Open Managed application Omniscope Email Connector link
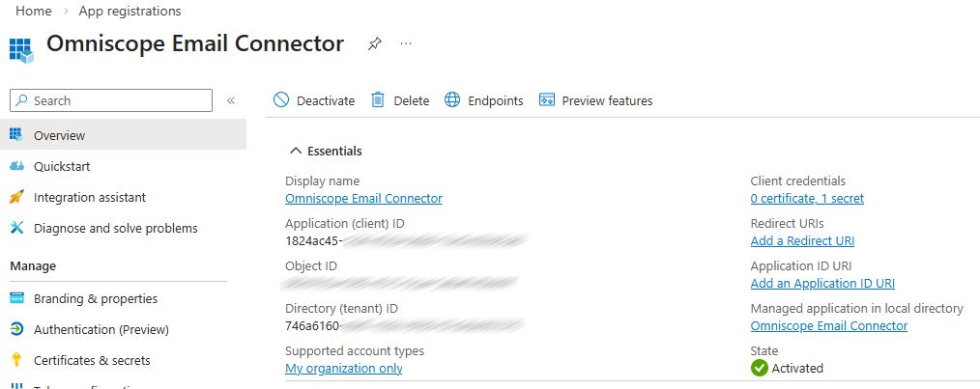980x389 pixels. [x=829, y=326]
